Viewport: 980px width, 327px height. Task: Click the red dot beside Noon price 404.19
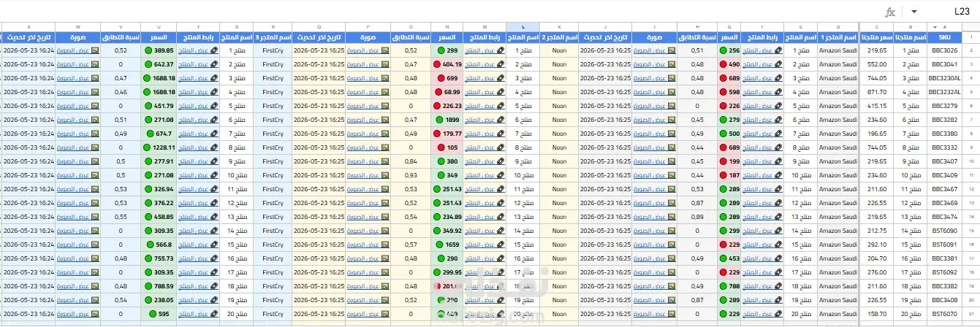[437, 64]
